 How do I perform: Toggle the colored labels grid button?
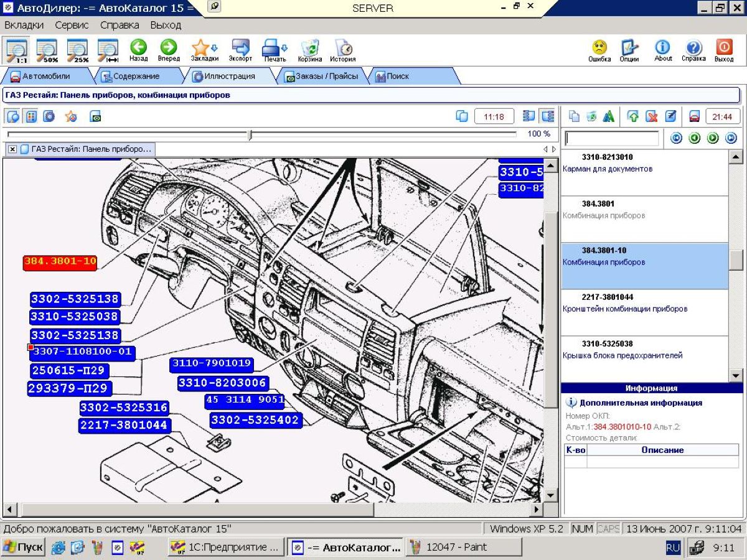coord(31,116)
